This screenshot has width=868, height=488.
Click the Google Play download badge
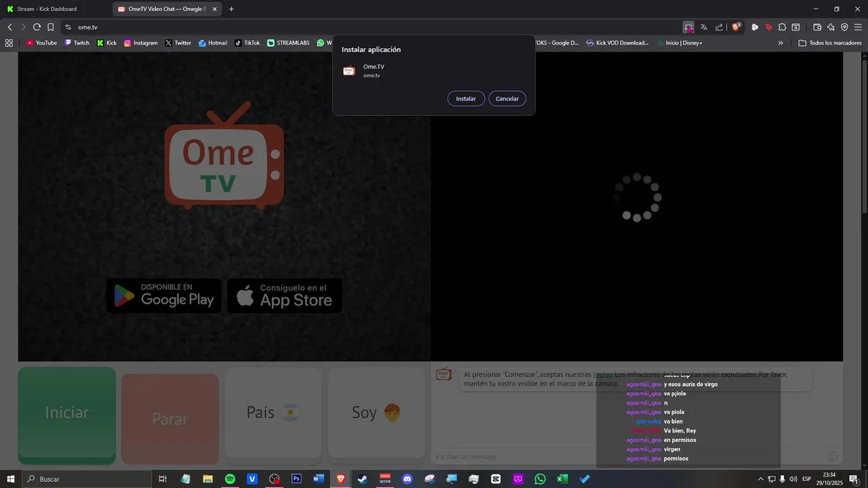164,296
